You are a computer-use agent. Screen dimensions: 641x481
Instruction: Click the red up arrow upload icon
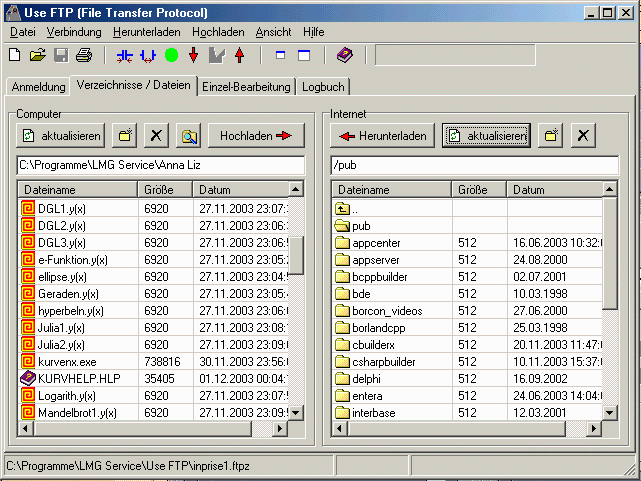pos(240,55)
